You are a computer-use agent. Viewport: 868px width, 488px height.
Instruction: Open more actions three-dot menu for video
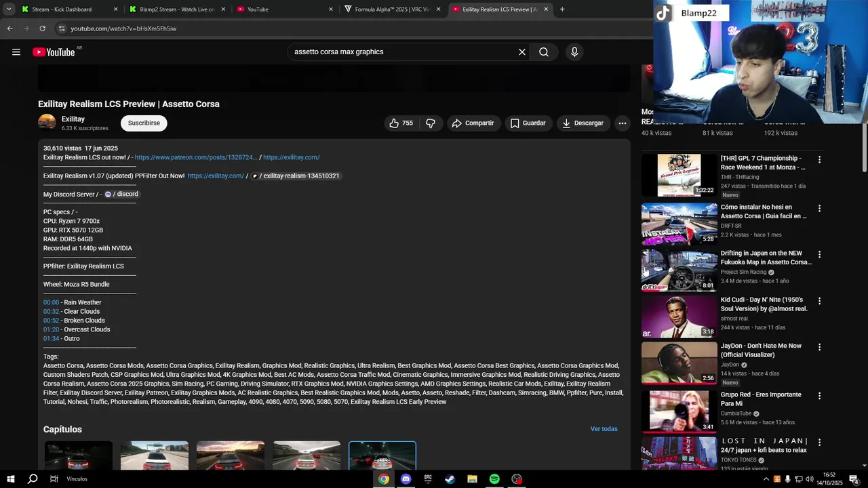(x=623, y=123)
